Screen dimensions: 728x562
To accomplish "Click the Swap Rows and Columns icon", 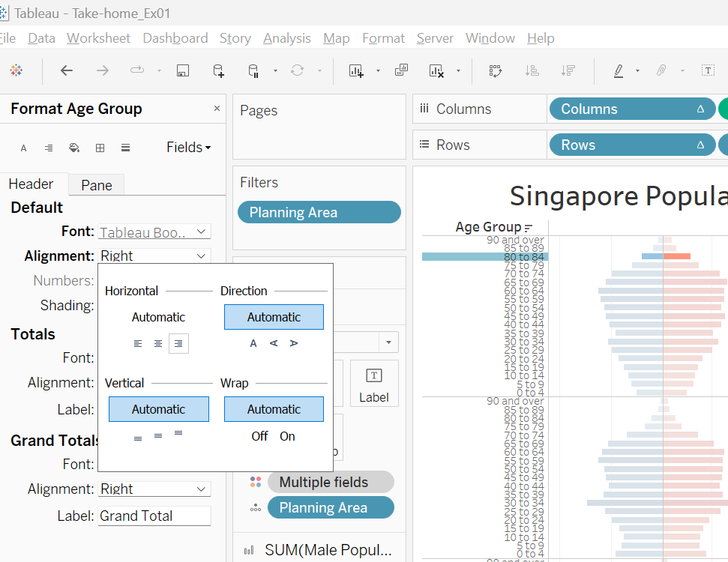I will 495,70.
